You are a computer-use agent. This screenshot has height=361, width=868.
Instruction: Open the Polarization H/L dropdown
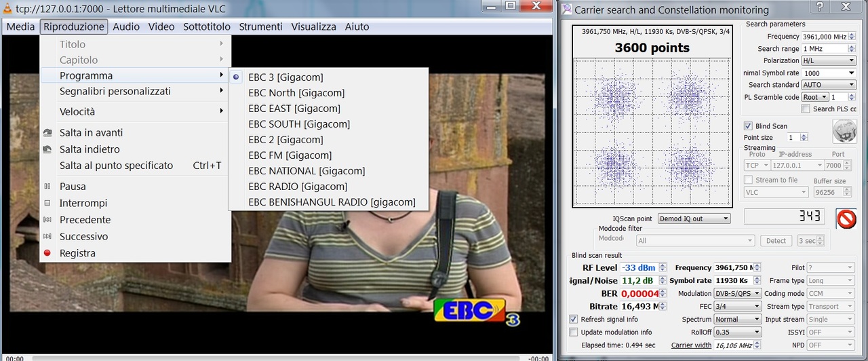[828, 60]
